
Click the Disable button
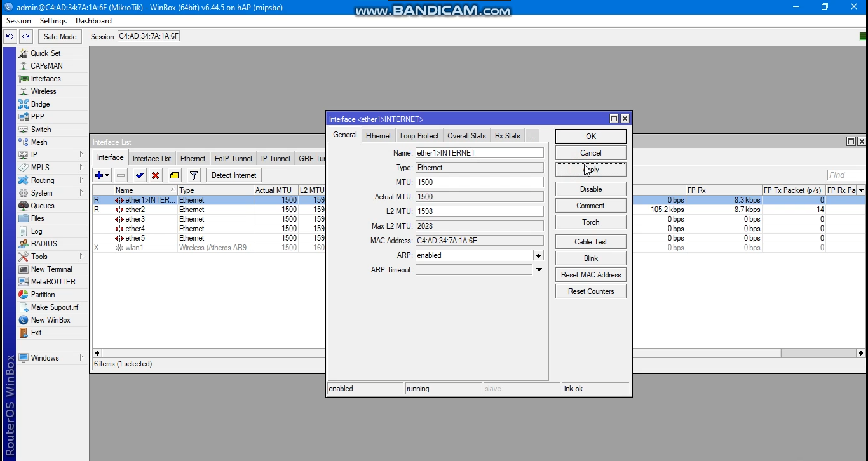(x=591, y=189)
